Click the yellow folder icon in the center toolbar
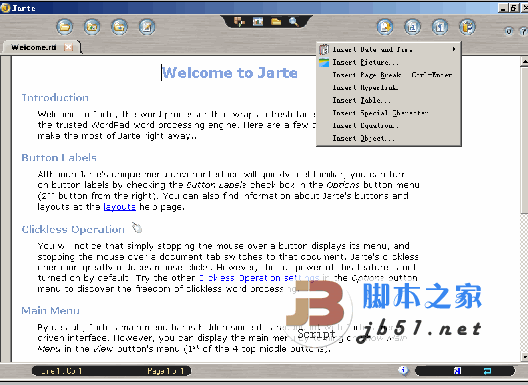528x385 pixels. click(x=276, y=22)
